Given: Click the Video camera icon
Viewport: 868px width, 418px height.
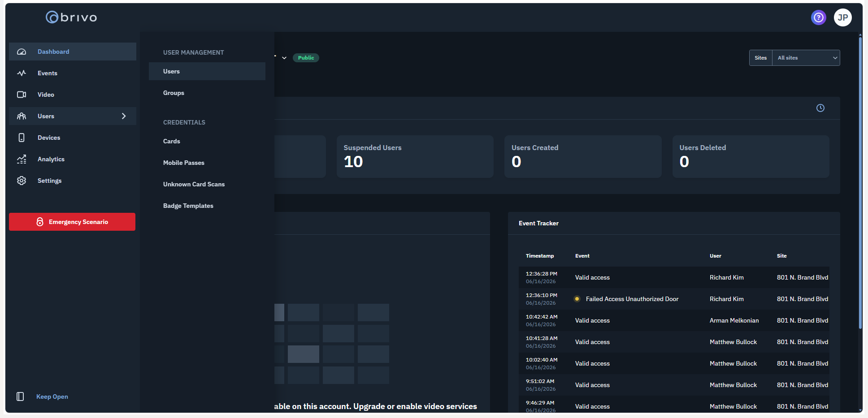Looking at the screenshot, I should [x=22, y=95].
